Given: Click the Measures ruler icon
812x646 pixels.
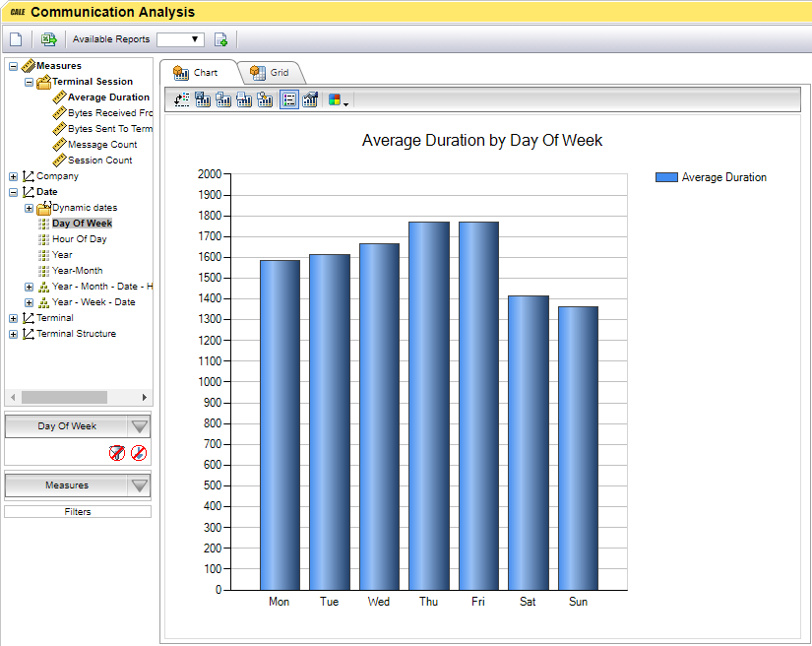Looking at the screenshot, I should tap(28, 66).
